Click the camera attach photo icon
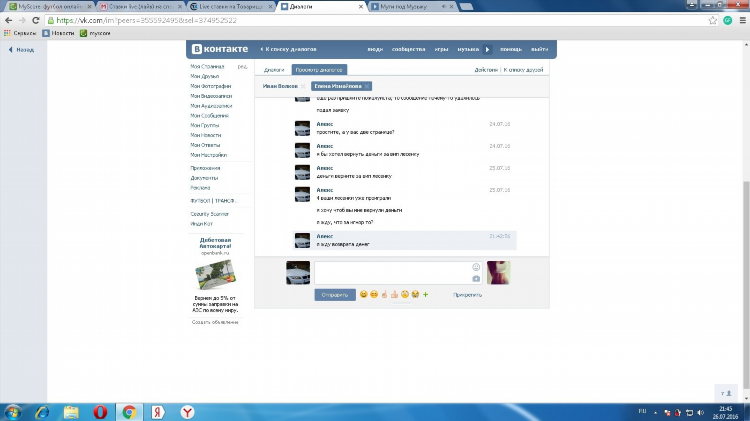Image resolution: width=750 pixels, height=421 pixels. [x=476, y=278]
